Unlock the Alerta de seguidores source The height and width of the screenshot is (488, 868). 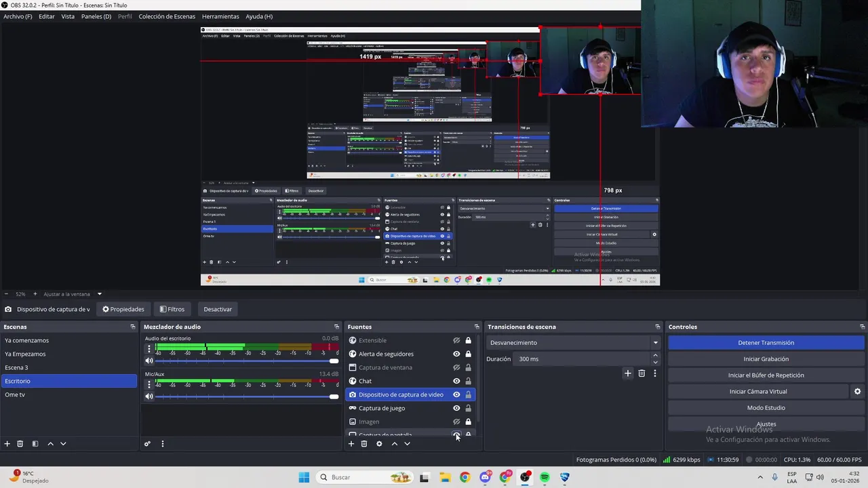(x=468, y=354)
